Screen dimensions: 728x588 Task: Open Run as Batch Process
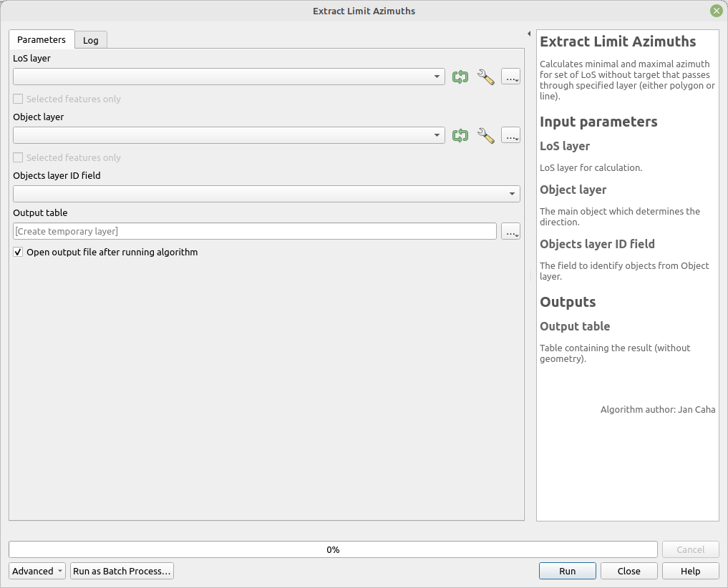coord(122,571)
